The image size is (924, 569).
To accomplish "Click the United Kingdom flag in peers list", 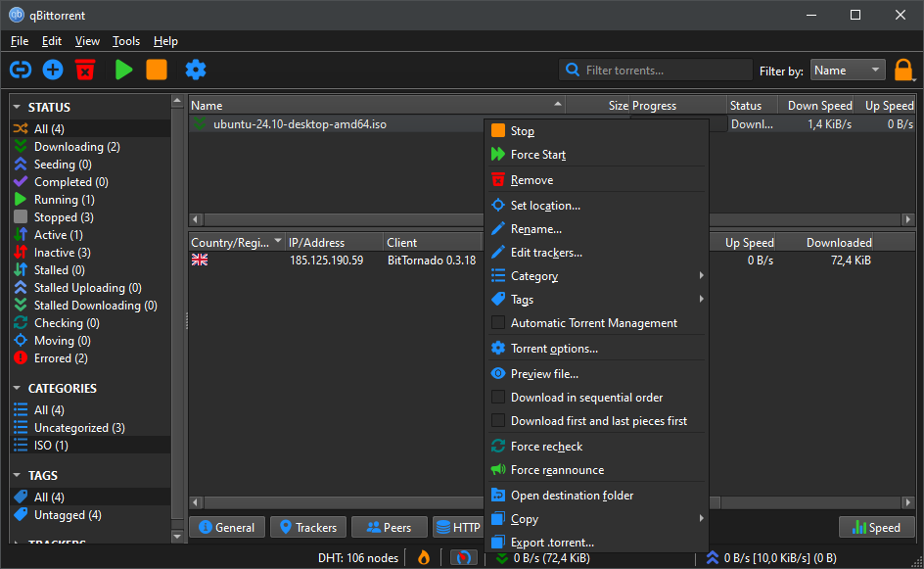I will coord(200,260).
